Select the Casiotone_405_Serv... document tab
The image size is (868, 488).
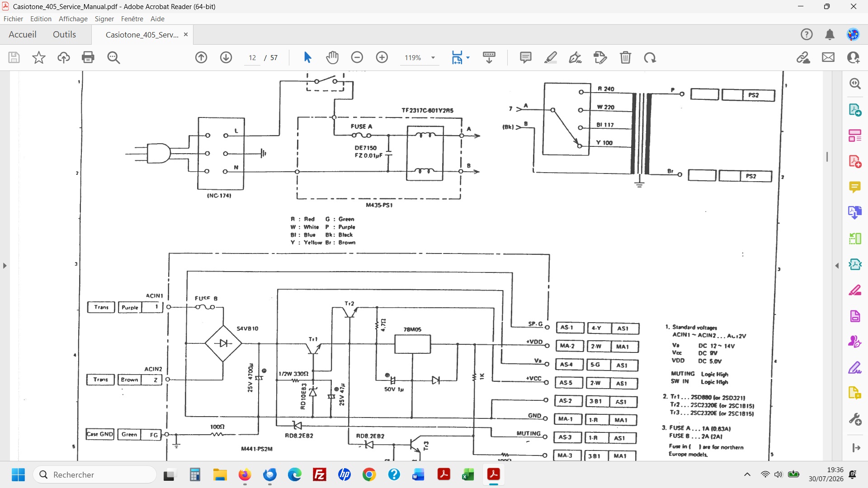point(142,35)
